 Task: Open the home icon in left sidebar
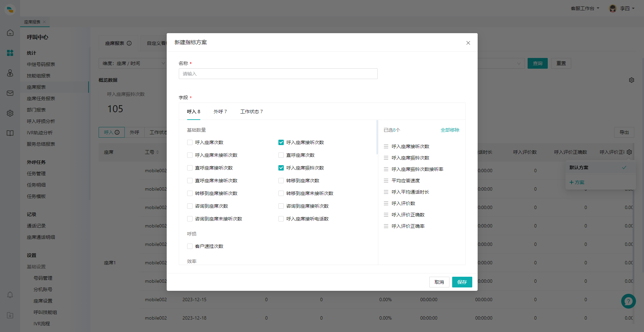pyautogui.click(x=10, y=32)
